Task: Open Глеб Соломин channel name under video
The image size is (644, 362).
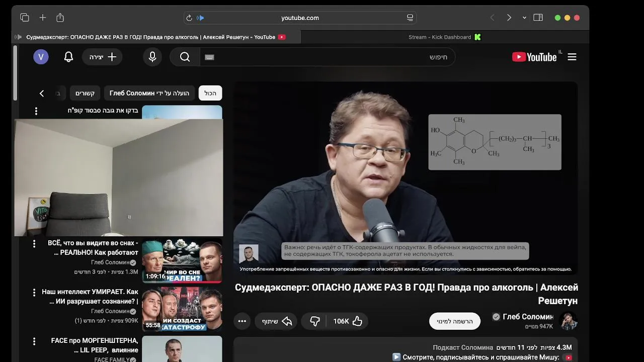Action: (x=528, y=317)
